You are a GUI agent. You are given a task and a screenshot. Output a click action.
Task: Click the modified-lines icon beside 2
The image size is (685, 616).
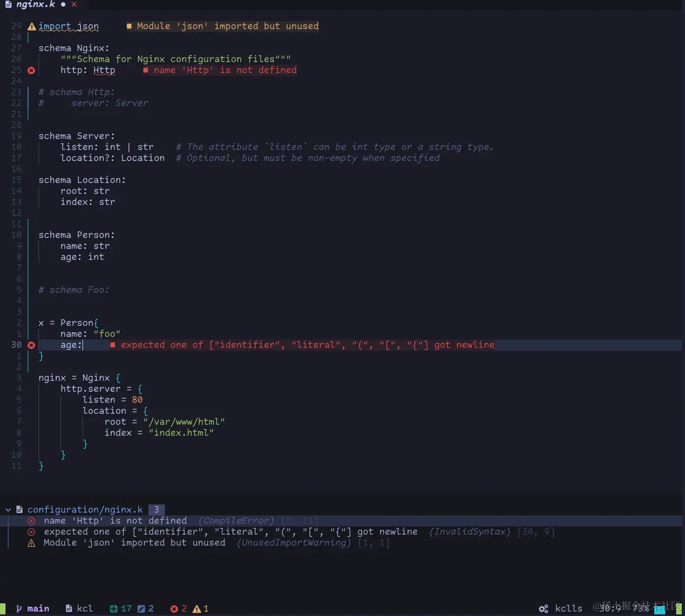tap(141, 608)
